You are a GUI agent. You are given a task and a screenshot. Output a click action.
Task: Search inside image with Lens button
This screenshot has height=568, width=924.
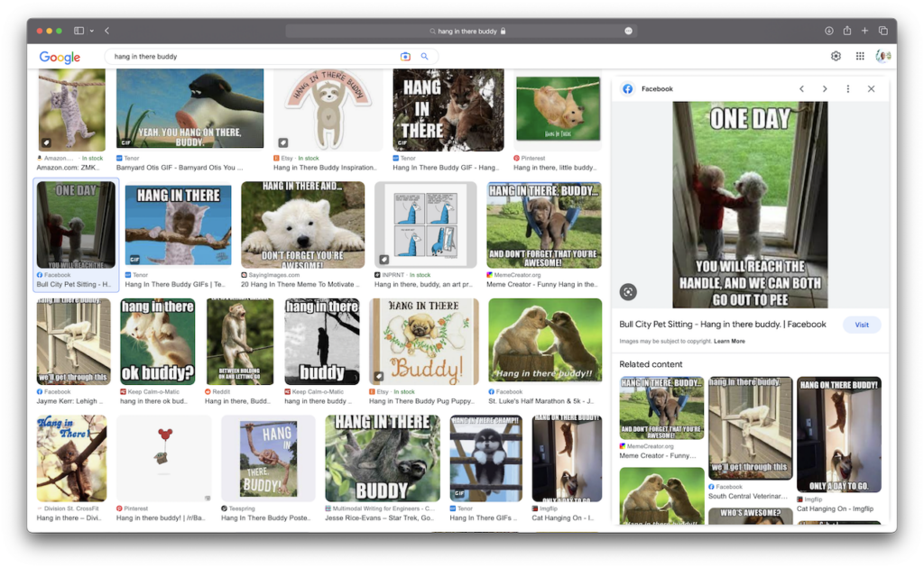coord(629,291)
